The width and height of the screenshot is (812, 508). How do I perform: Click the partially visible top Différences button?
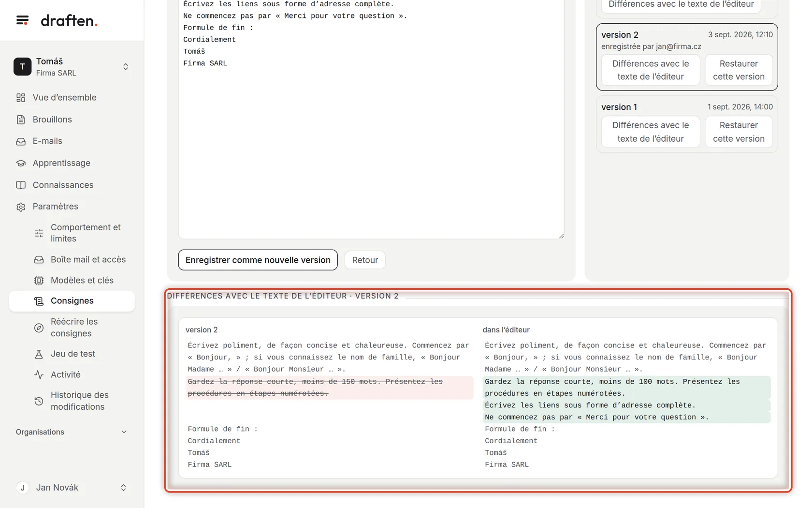[x=681, y=5]
